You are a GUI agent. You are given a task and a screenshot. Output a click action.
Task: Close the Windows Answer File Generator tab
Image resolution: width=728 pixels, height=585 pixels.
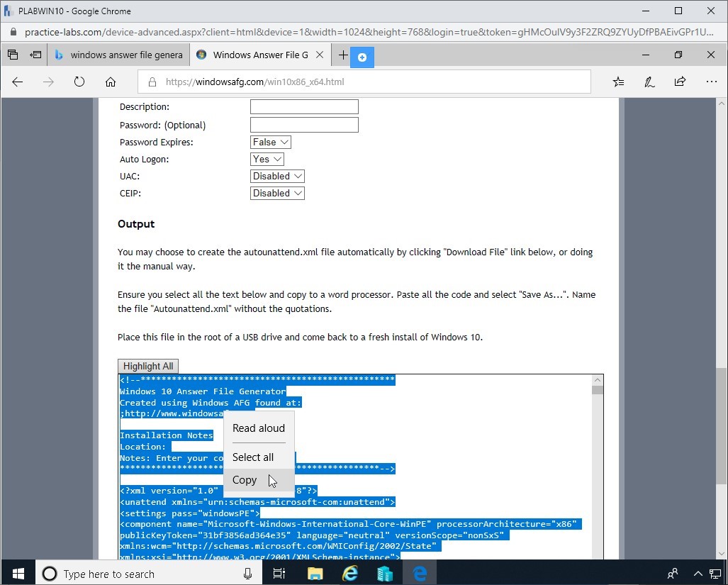coord(320,55)
